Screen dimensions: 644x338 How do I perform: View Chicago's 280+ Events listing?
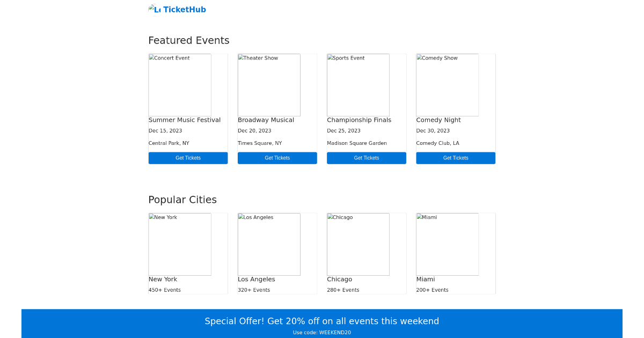[x=342, y=290]
